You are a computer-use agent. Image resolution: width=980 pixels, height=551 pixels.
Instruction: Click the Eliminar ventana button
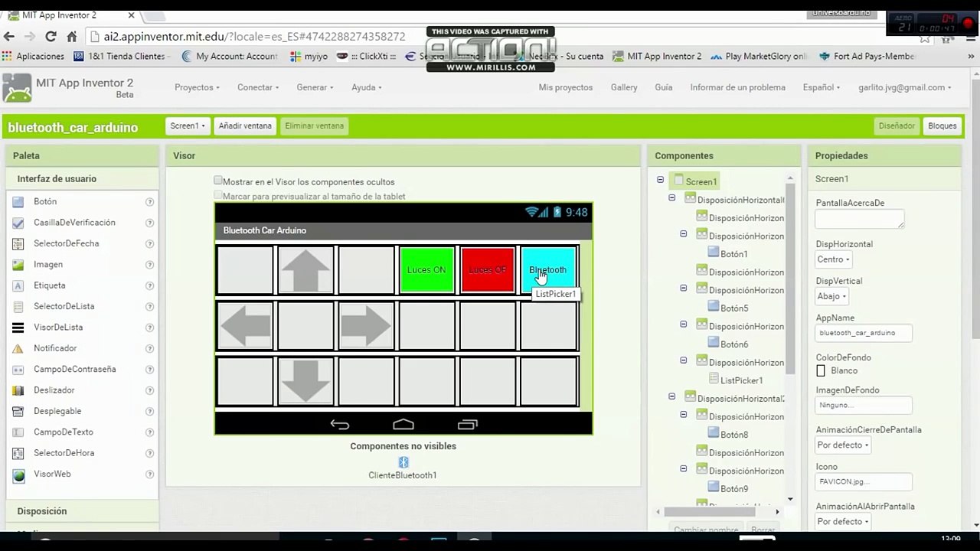coord(315,126)
